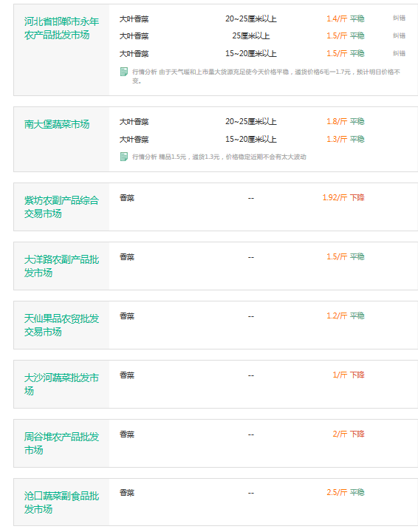Open 天仙果品农贸批发交易市场 link
The image size is (418, 532).
(x=61, y=325)
